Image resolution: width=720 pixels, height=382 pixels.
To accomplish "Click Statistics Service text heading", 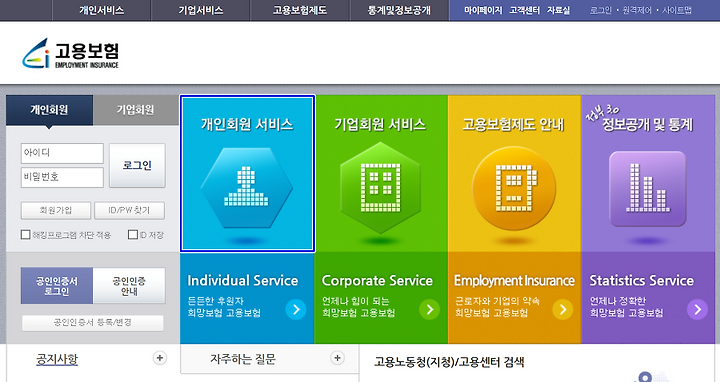I will (641, 281).
